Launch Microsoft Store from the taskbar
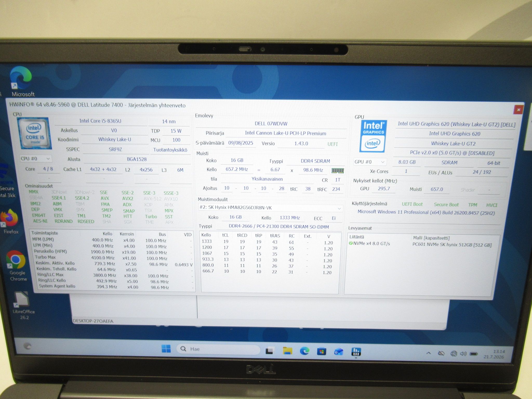This screenshot has height=399, width=532. click(x=321, y=352)
